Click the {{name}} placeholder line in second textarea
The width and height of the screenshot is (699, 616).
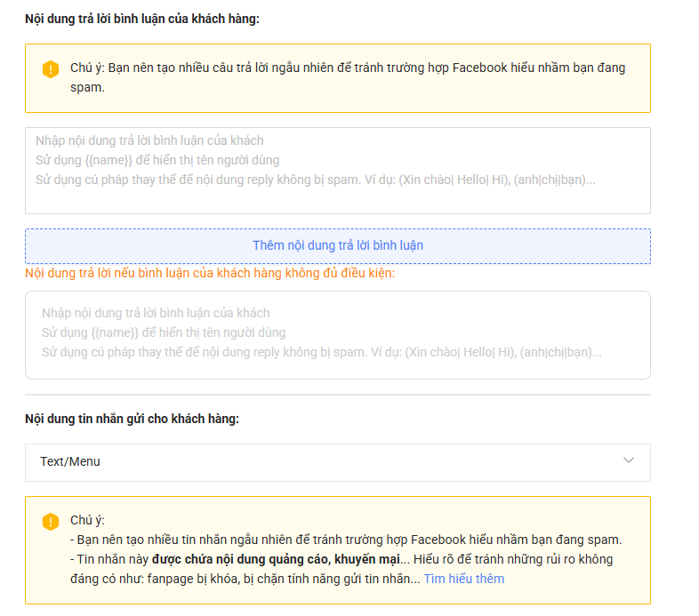tap(164, 332)
